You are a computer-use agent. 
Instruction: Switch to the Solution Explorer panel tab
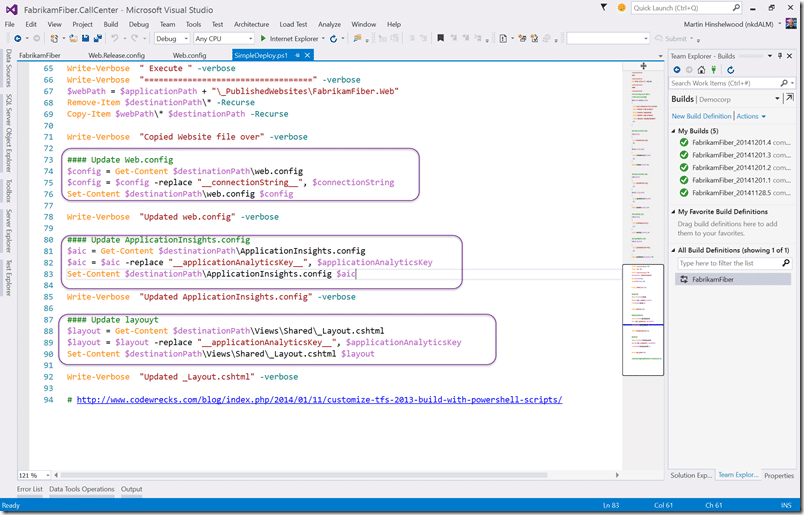tap(691, 476)
